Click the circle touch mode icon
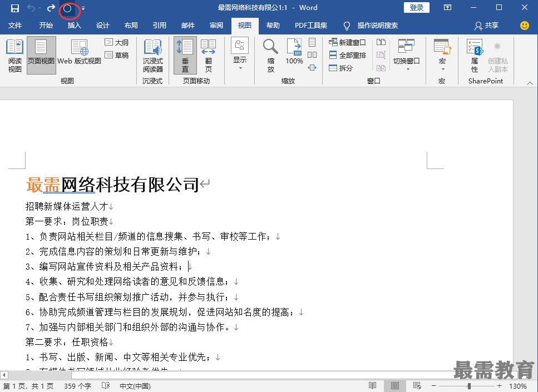The height and width of the screenshot is (392, 538). pyautogui.click(x=67, y=8)
